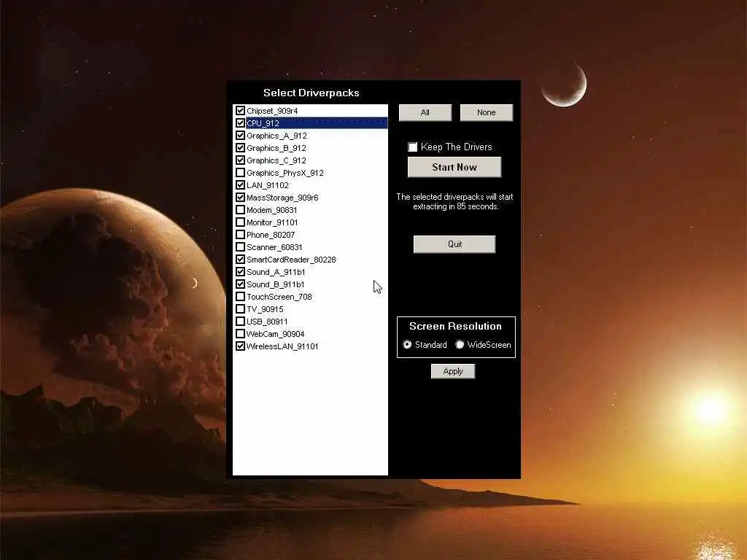Check the TV_90915 checkbox
Viewport: 747px width, 560px height.
point(240,308)
